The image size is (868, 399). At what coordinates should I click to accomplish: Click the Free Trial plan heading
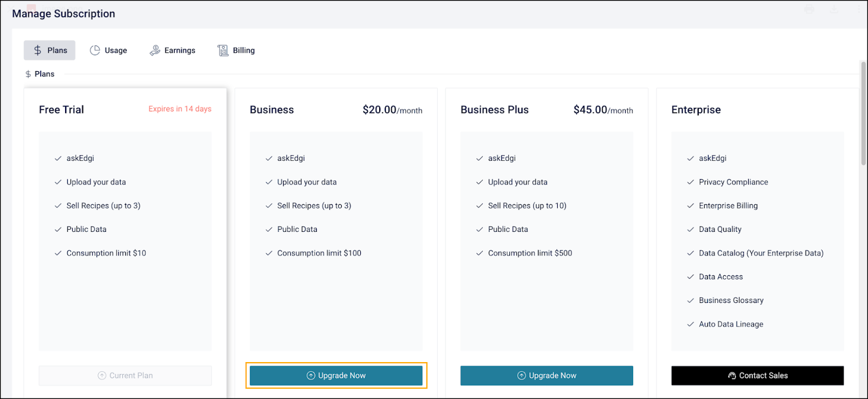[x=61, y=110]
